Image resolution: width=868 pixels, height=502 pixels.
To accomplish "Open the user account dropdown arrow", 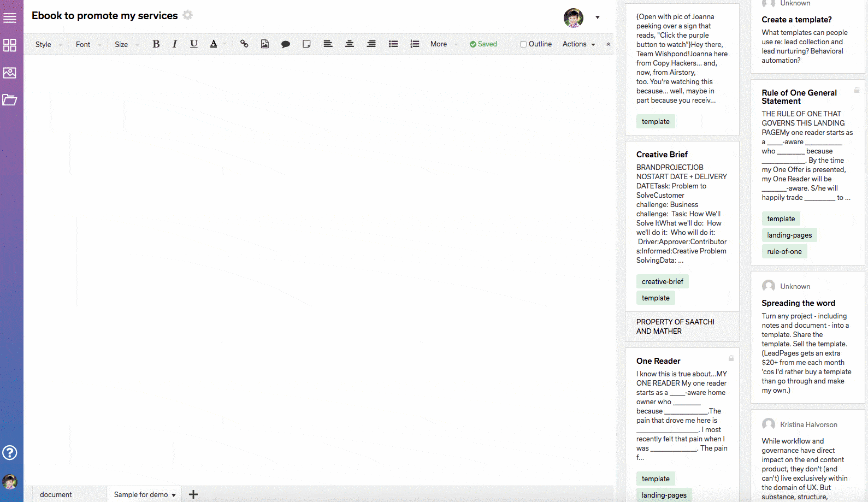I will [598, 17].
